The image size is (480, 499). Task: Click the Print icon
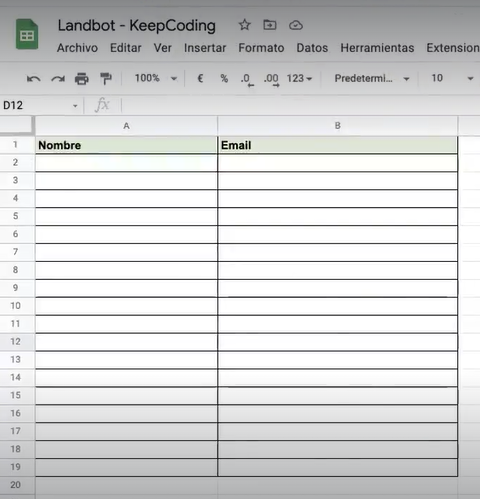(x=82, y=79)
